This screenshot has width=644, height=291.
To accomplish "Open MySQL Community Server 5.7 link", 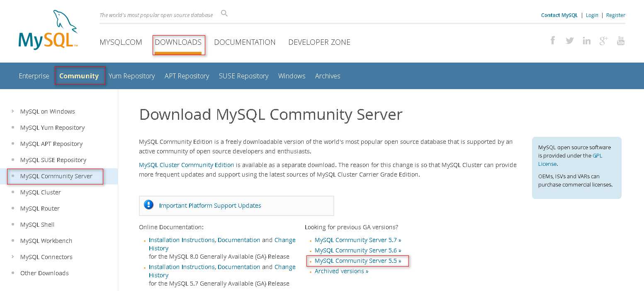I will (358, 240).
